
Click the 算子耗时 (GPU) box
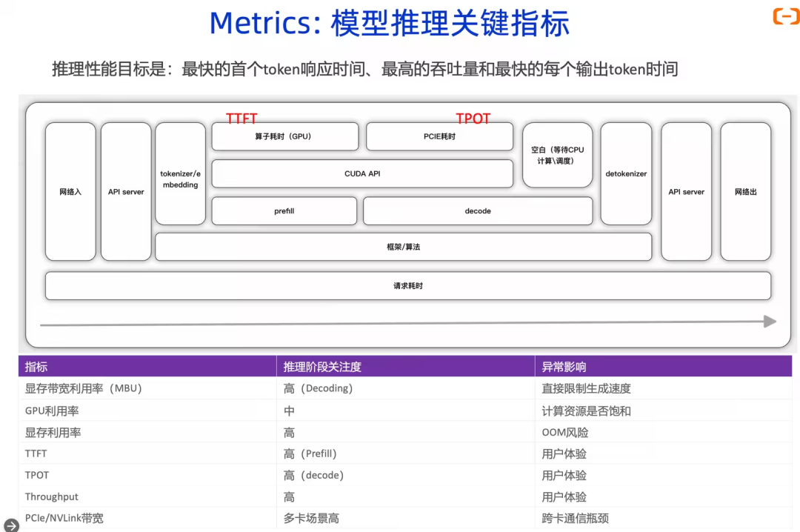coord(284,137)
